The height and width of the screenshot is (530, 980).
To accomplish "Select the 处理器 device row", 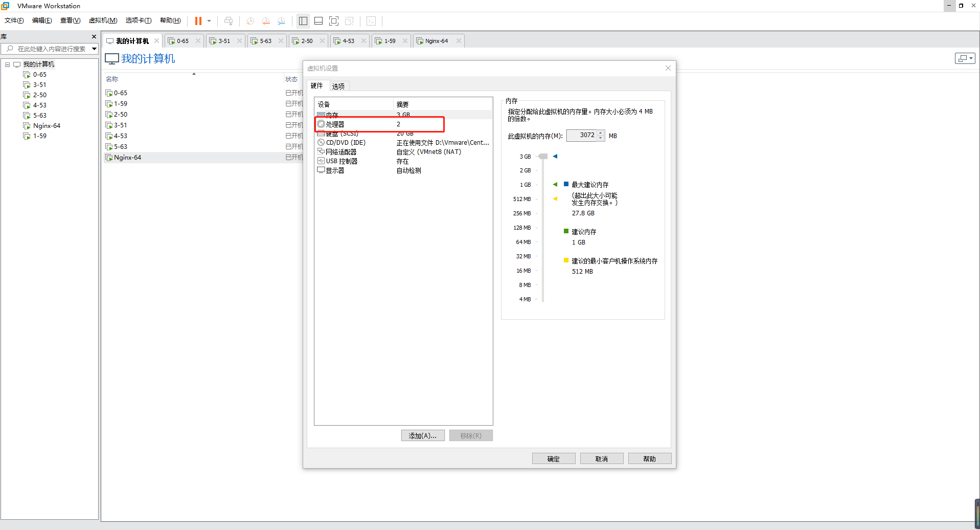I will [404, 124].
